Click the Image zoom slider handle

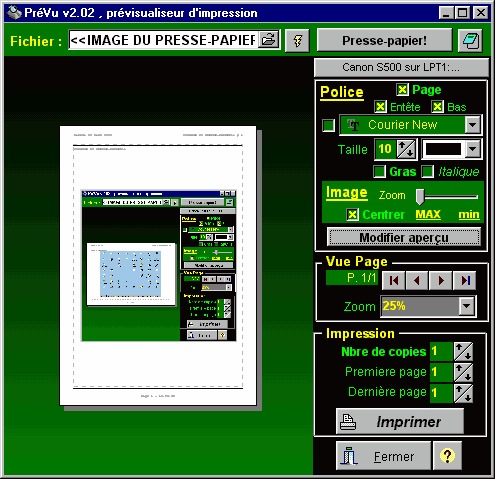(420, 196)
